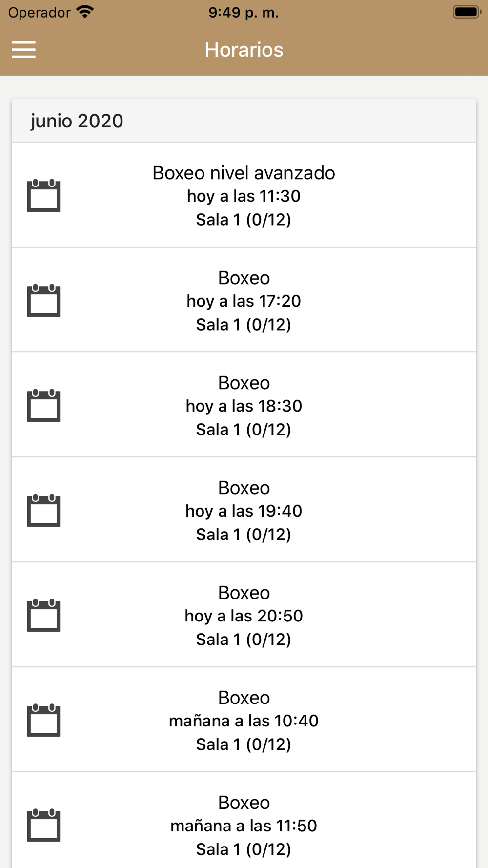The height and width of the screenshot is (868, 488).
Task: Open the Boxeo class hoy a las 18:30
Action: pos(244,405)
